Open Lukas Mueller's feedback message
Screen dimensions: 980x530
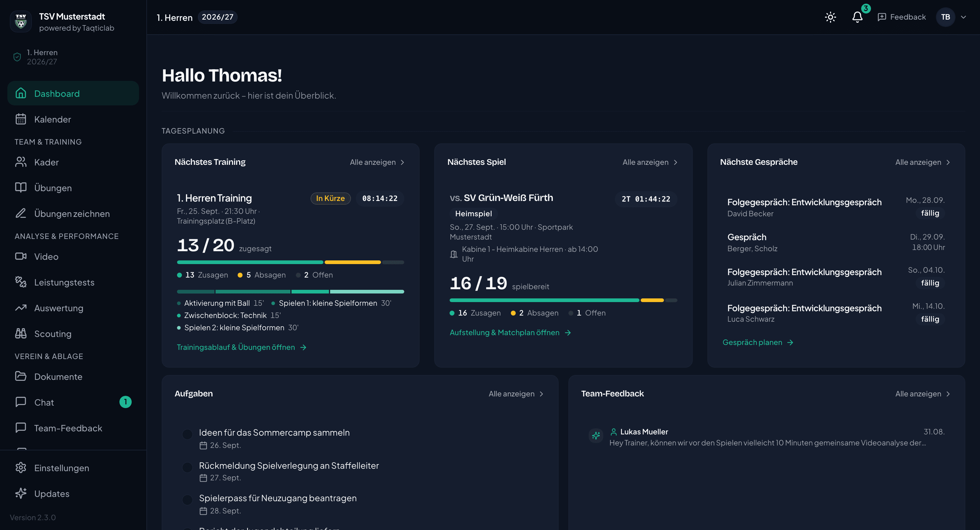pos(767,437)
